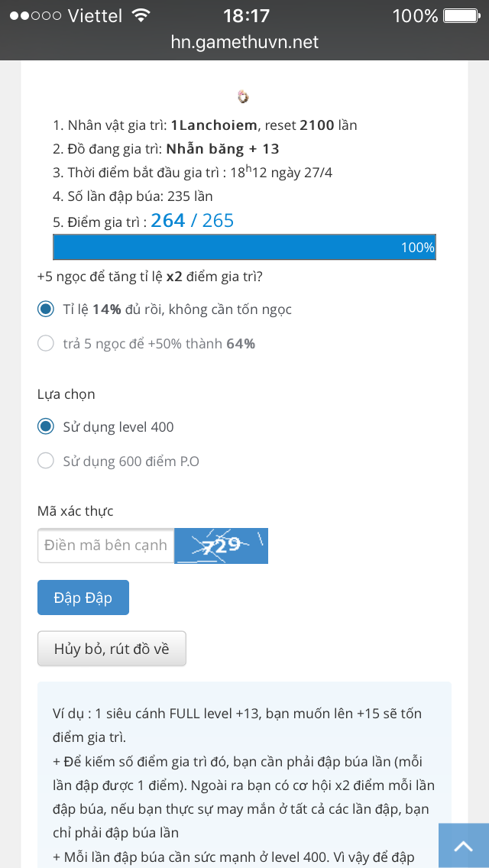The width and height of the screenshot is (489, 868).
Task: Click the captcha image showing 729
Action: click(x=221, y=546)
